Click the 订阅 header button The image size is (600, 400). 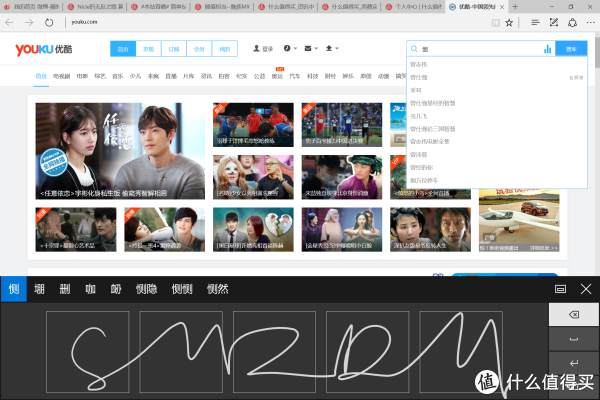click(x=174, y=49)
